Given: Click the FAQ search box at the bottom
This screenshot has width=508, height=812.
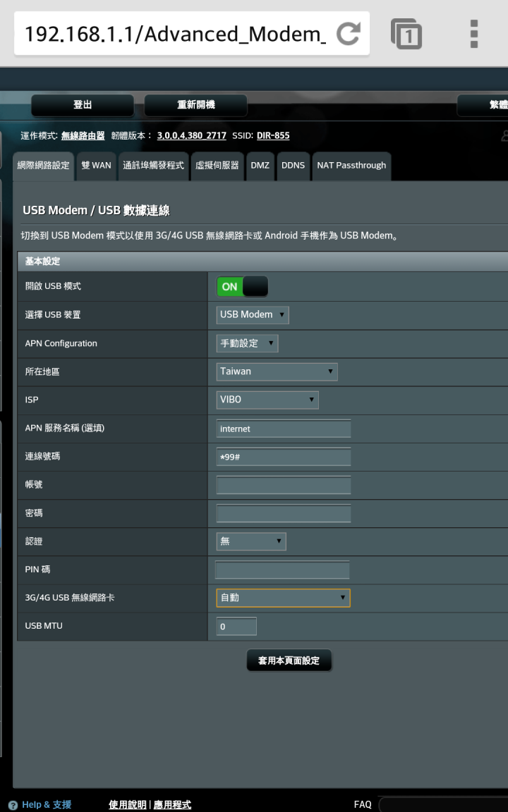Looking at the screenshot, I should 444,805.
